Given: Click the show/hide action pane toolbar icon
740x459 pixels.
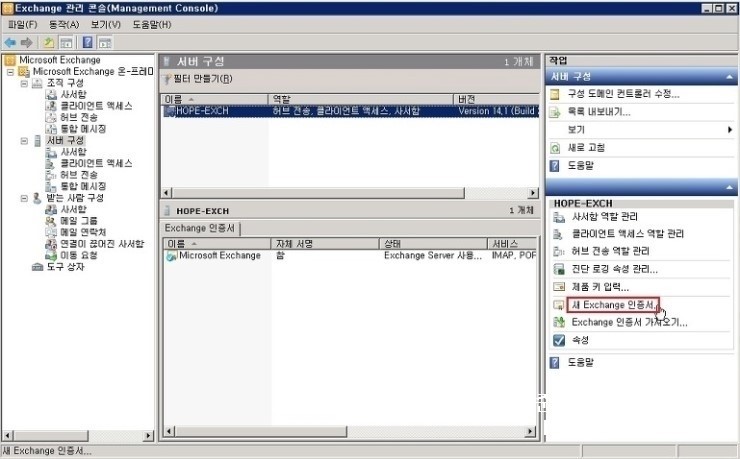Looking at the screenshot, I should [x=105, y=43].
